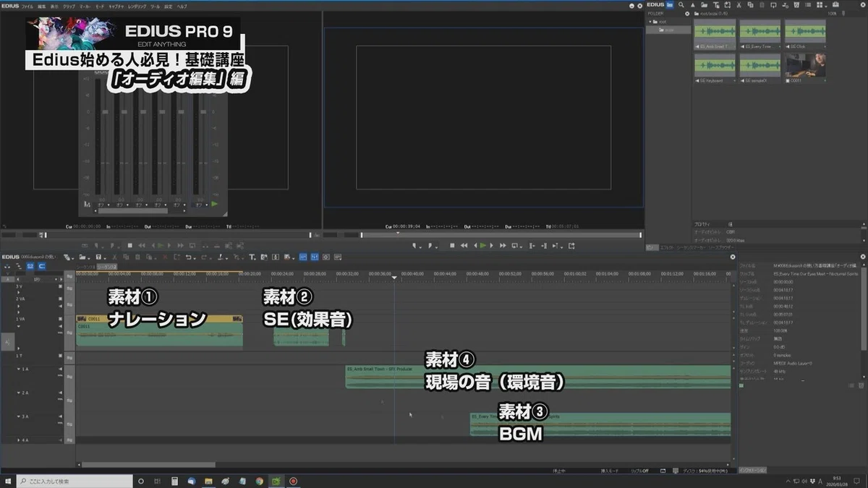Click the Copy icon in the bin toolbar
Viewport: 868px width, 488px height.
750,4
